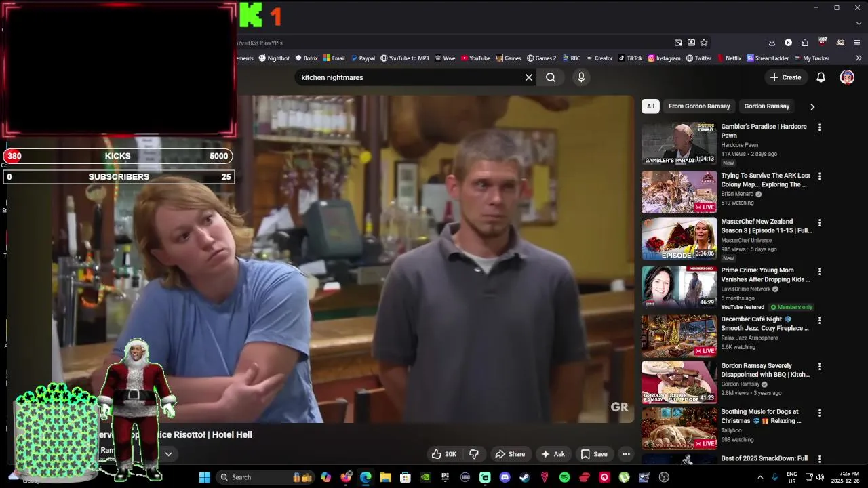Open the YouTube to MP3 bookmark
The width and height of the screenshot is (868, 488).
(x=404, y=58)
